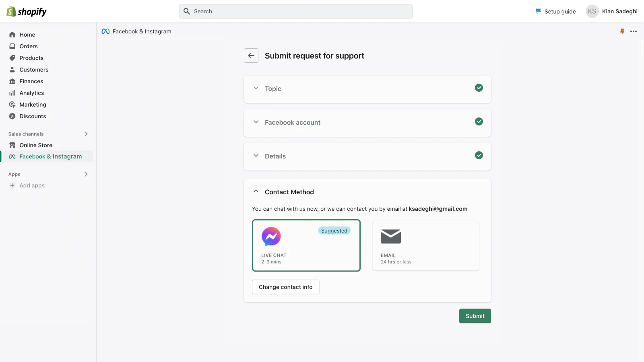Open the KS user avatar
This screenshot has width=644, height=362.
coord(592,11)
